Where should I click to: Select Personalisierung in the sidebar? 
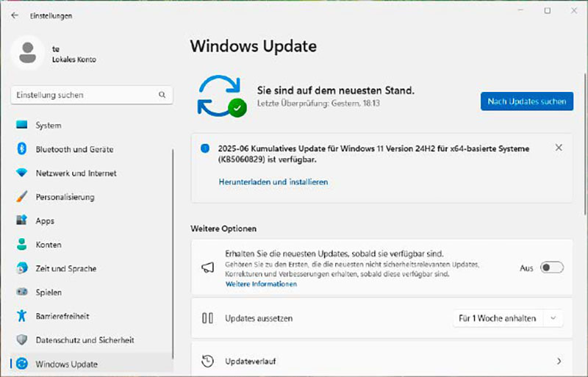[x=91, y=197]
